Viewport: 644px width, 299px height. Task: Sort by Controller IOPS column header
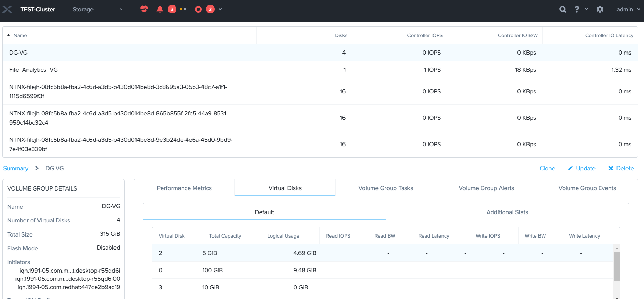[425, 35]
